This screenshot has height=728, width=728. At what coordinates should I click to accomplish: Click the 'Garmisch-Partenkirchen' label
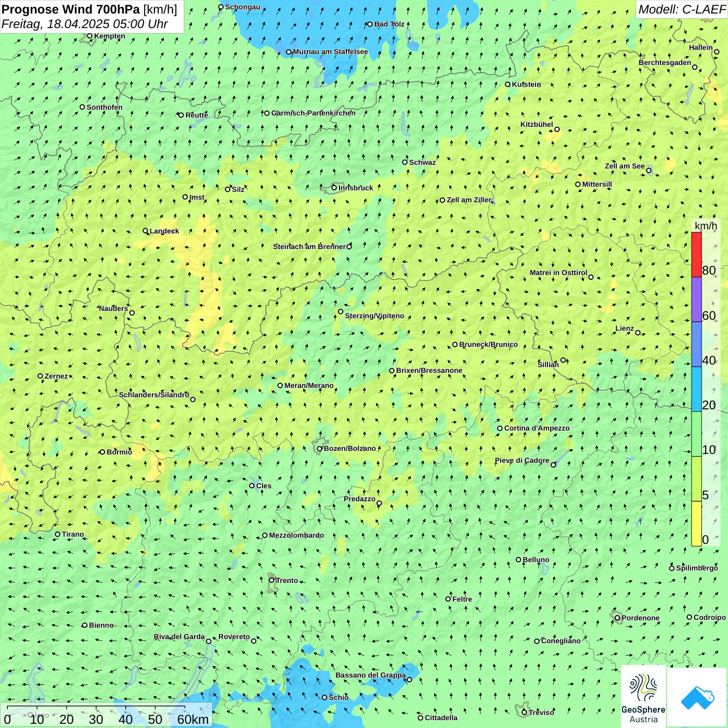(314, 113)
